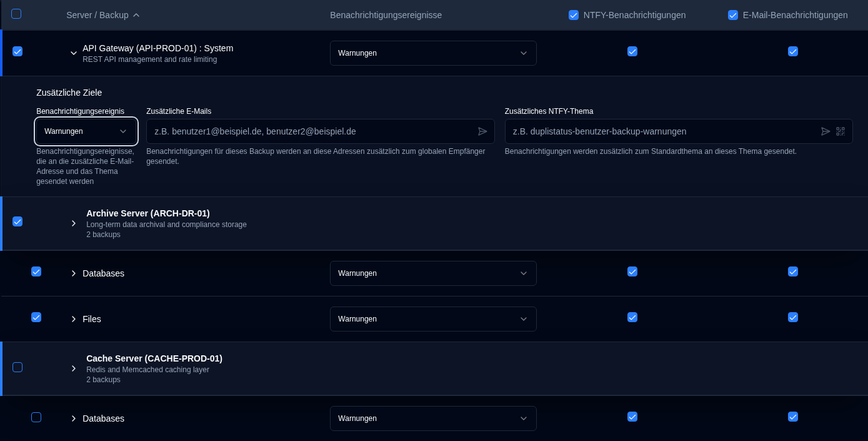The width and height of the screenshot is (868, 441).
Task: Expand Cache Server Databases backup chevron
Action: [74, 418]
